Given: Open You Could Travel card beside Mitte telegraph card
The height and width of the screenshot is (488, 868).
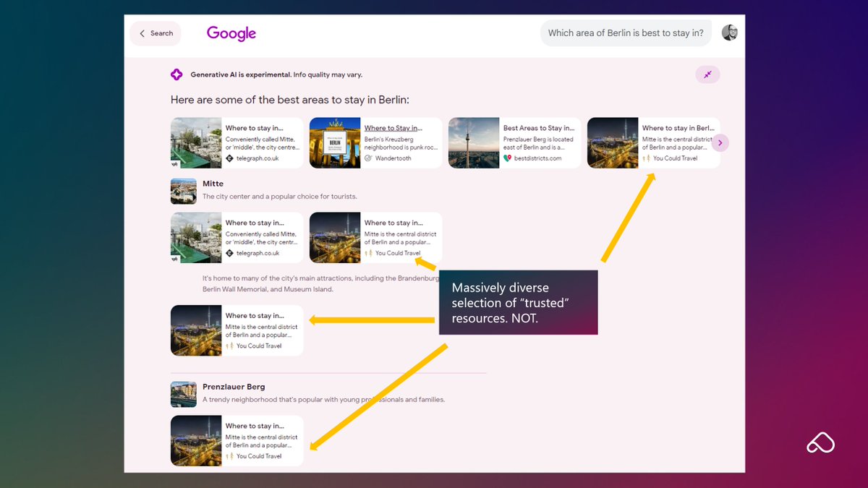Looking at the screenshot, I should (x=375, y=237).
